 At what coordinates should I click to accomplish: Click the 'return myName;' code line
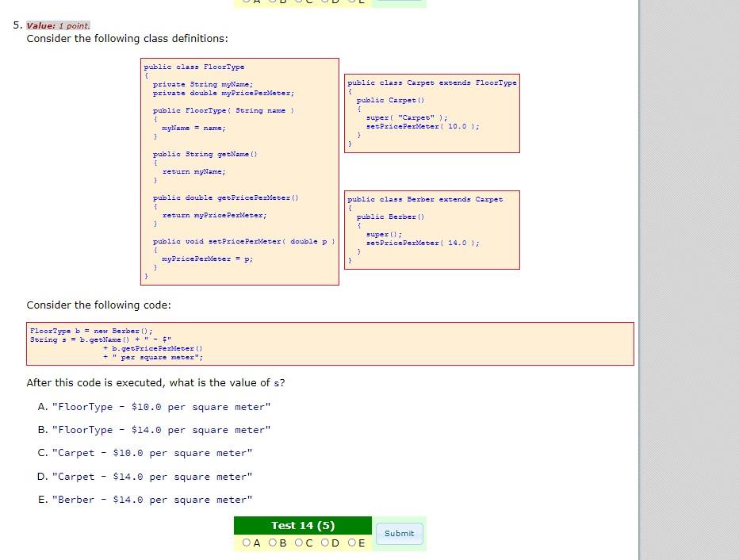(193, 171)
